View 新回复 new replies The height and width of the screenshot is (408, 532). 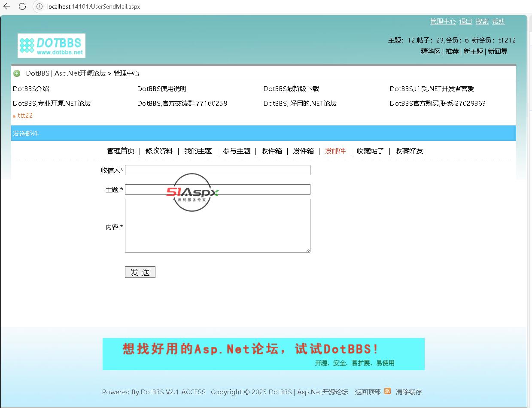[x=498, y=51]
